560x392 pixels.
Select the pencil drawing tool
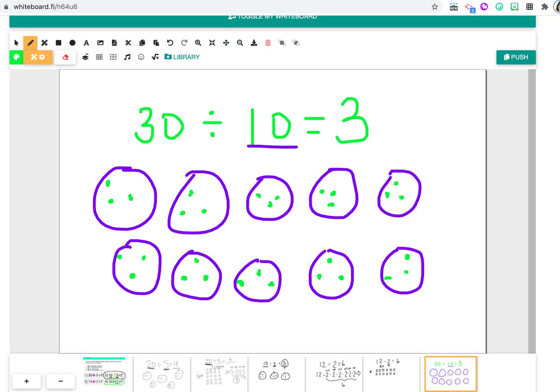[x=30, y=42]
